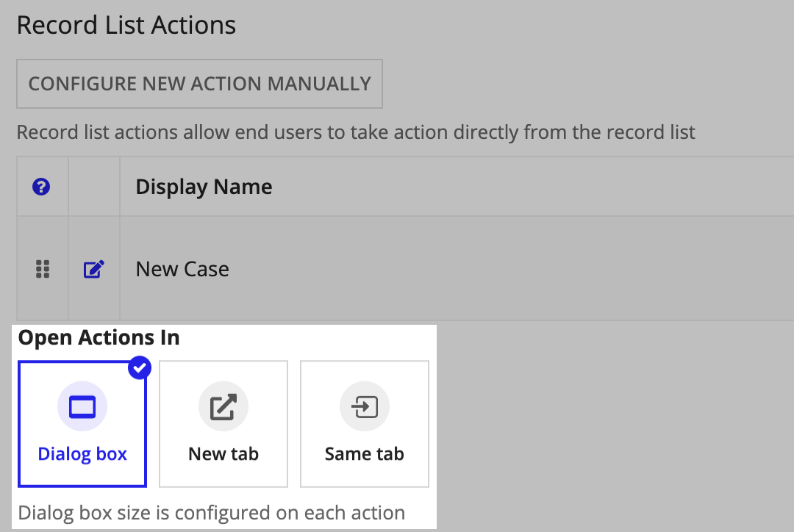Select the Dialog box option card
794x532 pixels.
click(x=82, y=424)
